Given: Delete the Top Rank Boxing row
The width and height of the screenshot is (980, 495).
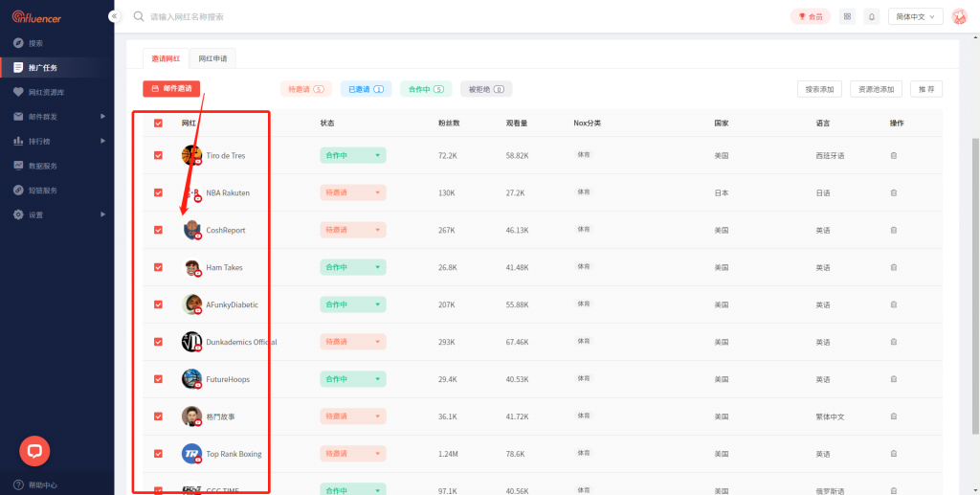Looking at the screenshot, I should pos(894,454).
